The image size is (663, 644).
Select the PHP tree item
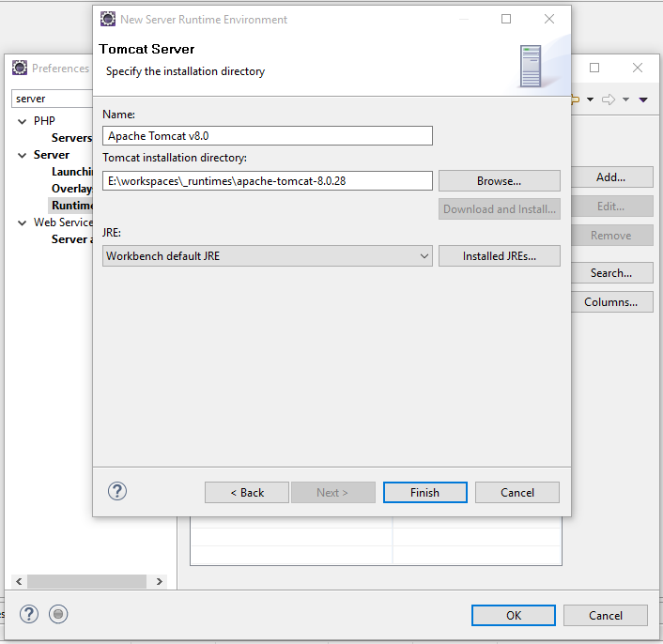coord(44,121)
